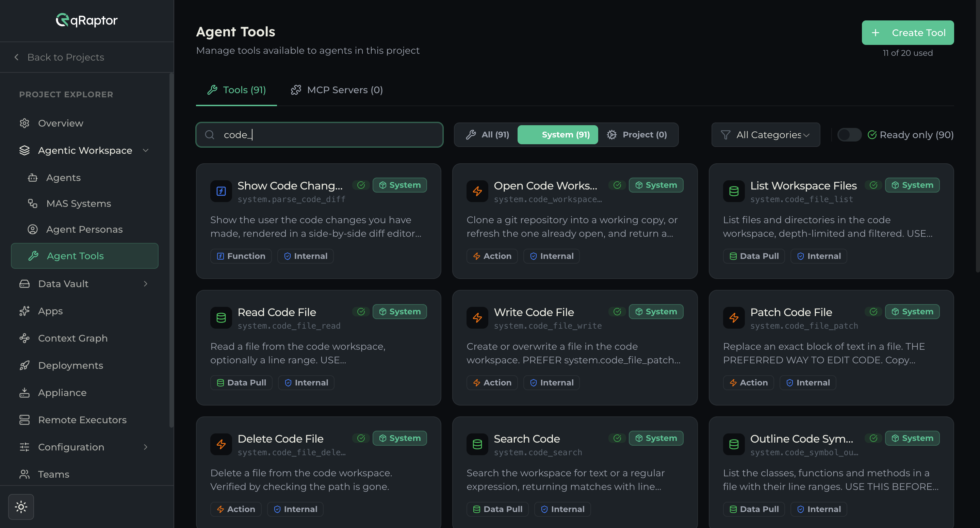This screenshot has width=980, height=528.
Task: Select the All (91) filter
Action: (x=488, y=135)
